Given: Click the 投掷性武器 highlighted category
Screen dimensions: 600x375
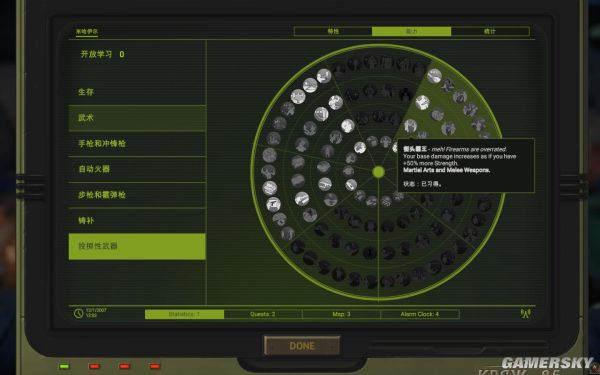Looking at the screenshot, I should (x=137, y=246).
